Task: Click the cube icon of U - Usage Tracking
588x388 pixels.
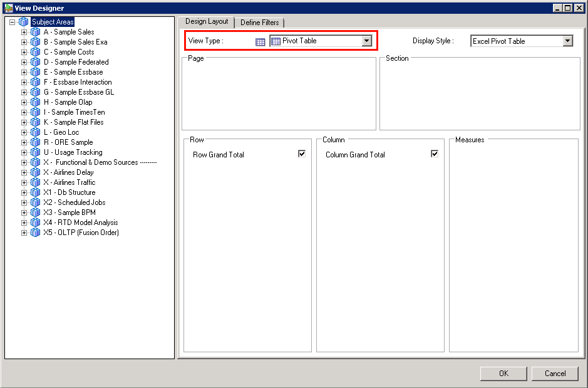Action: pyautogui.click(x=35, y=152)
